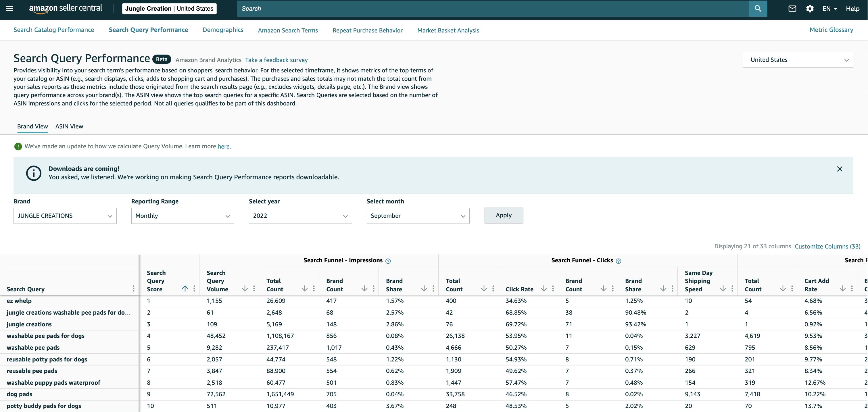Open the Select month September dropdown
Screen dimensions: 868x412
[x=418, y=215]
